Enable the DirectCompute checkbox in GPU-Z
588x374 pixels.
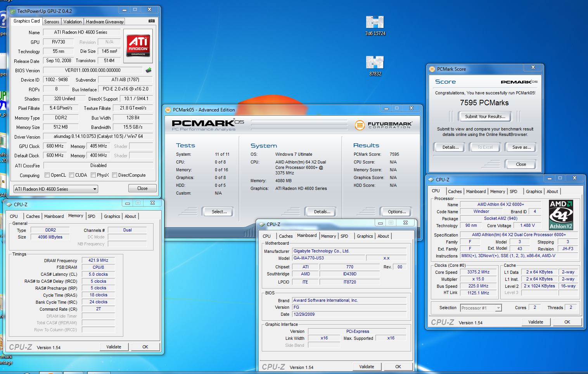click(x=115, y=175)
